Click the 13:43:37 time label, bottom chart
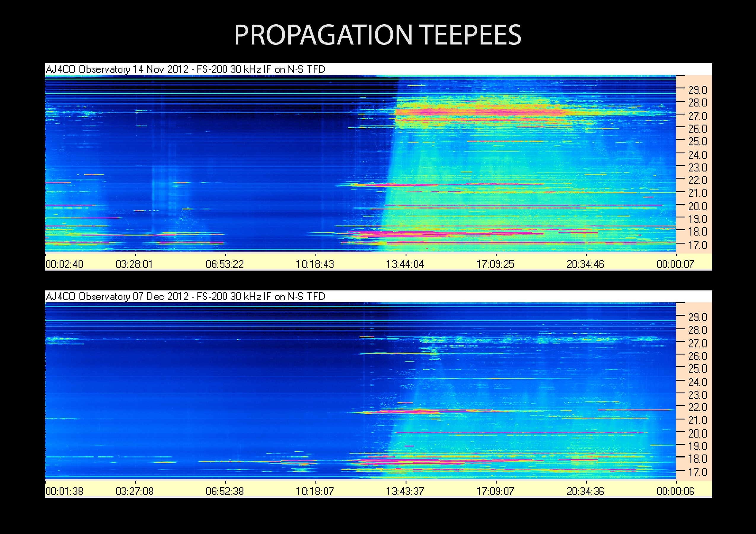The height and width of the screenshot is (534, 756). coord(405,492)
